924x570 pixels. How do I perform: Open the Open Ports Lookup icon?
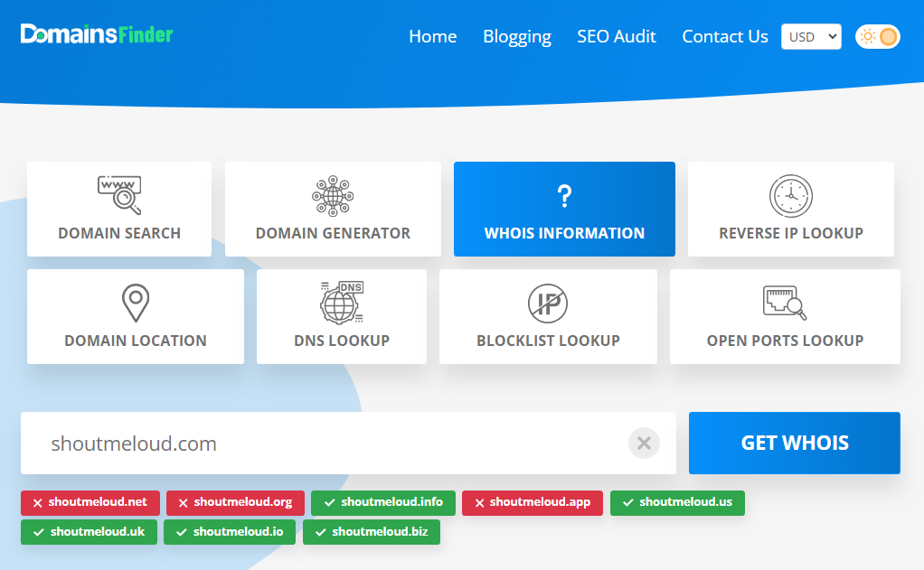click(x=785, y=304)
